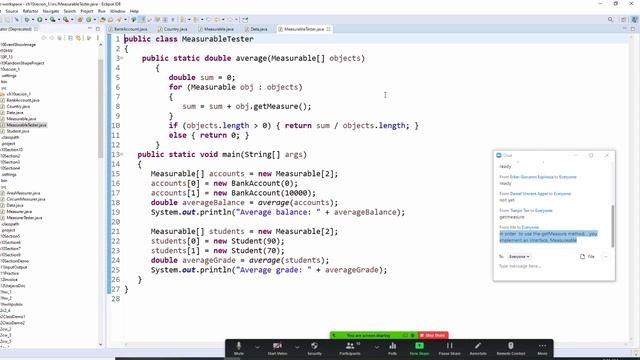Click the Debug toolbar button

(x=27, y=20)
